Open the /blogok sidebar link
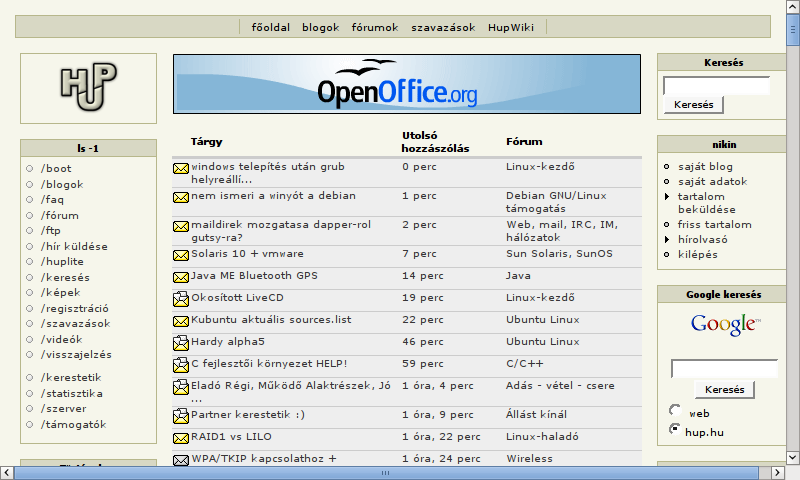Viewport: 800px width, 480px height. 62,185
